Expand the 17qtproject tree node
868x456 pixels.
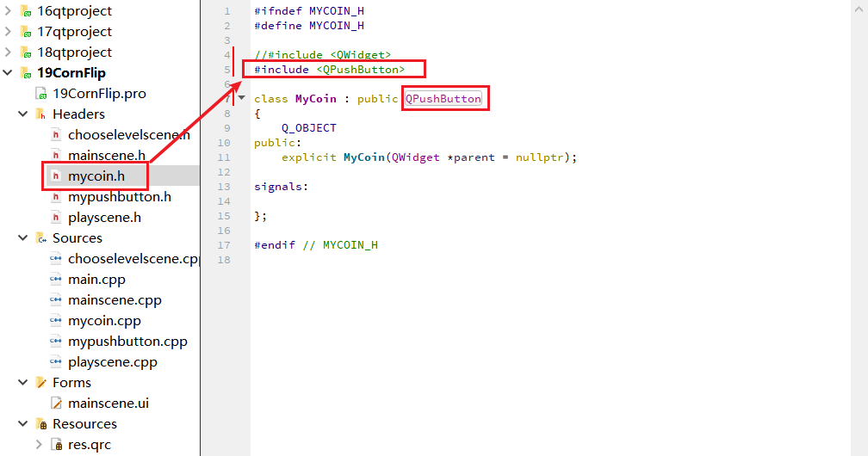click(8, 32)
